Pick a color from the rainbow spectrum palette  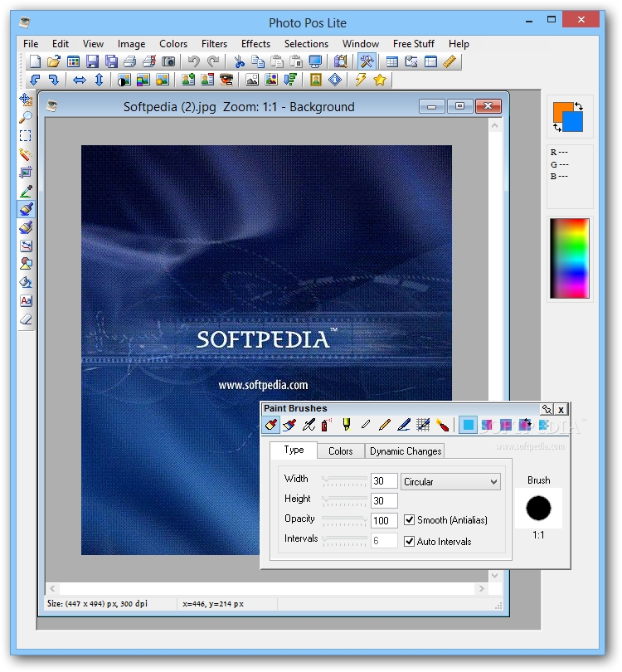(570, 258)
